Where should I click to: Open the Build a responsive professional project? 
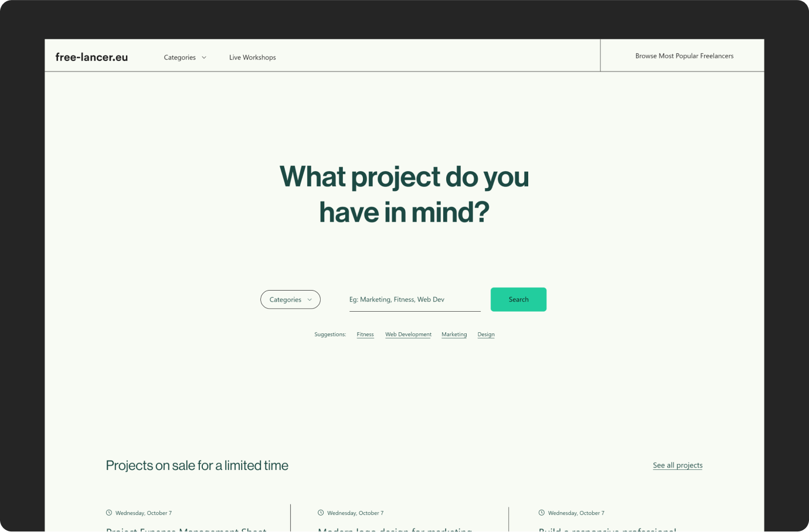pyautogui.click(x=607, y=529)
